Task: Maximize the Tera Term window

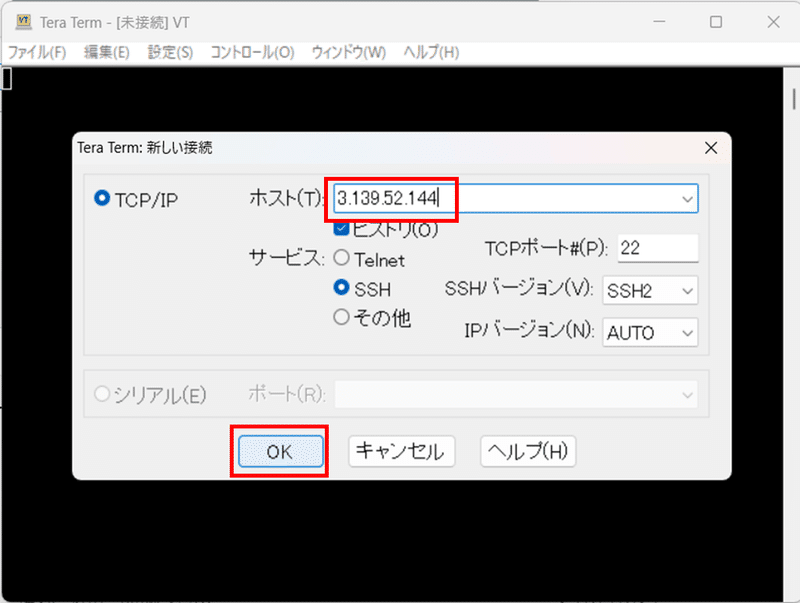Action: (x=716, y=22)
